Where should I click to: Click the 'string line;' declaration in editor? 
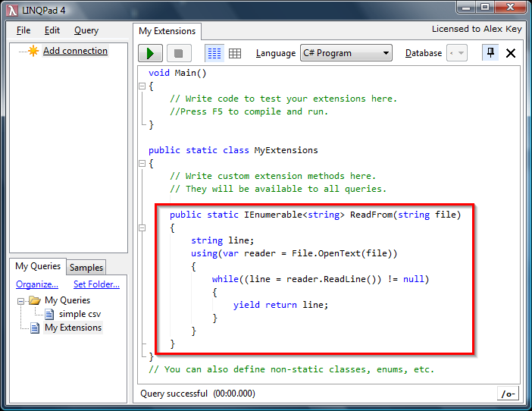point(222,240)
